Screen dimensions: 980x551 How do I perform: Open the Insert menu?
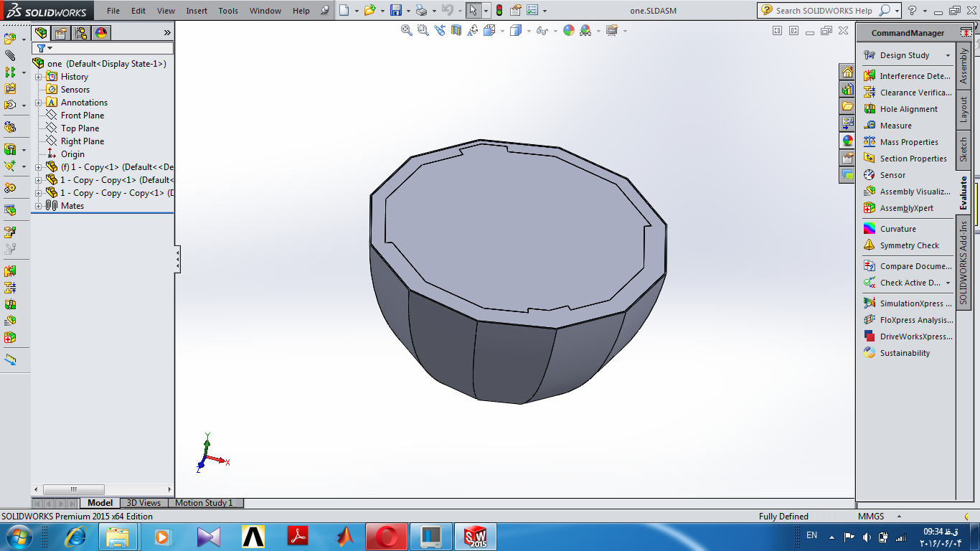click(197, 11)
